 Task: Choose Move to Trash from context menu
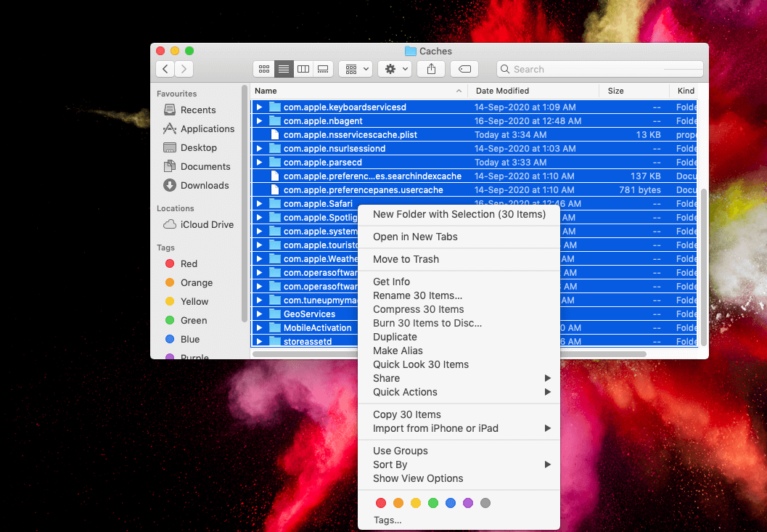pyautogui.click(x=406, y=259)
